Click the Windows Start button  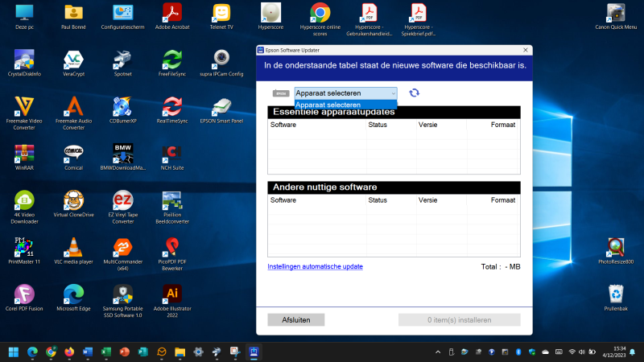[14, 352]
